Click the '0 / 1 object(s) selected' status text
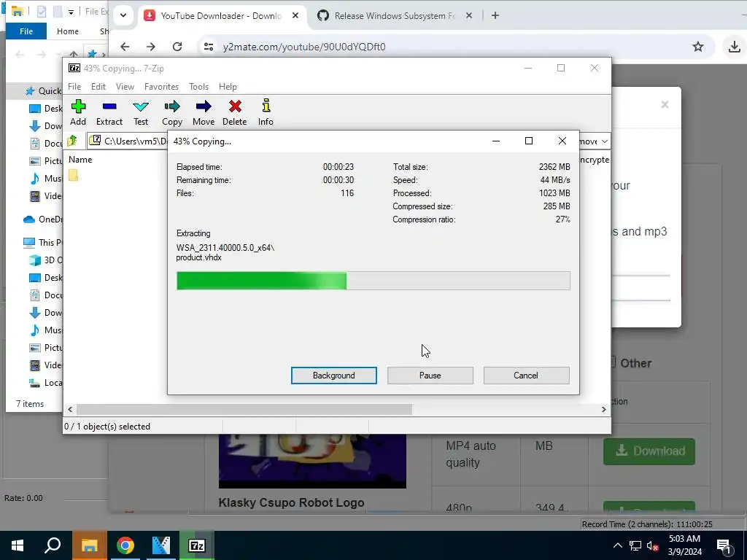 107,426
